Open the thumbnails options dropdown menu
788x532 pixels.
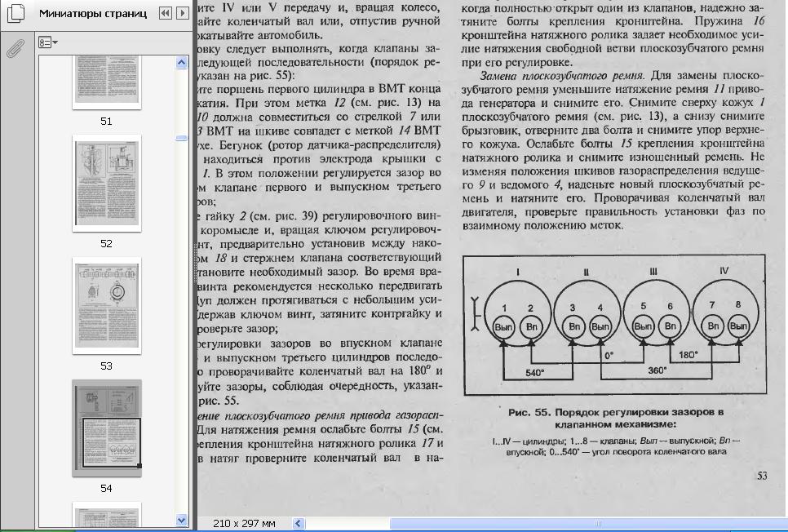tap(49, 42)
